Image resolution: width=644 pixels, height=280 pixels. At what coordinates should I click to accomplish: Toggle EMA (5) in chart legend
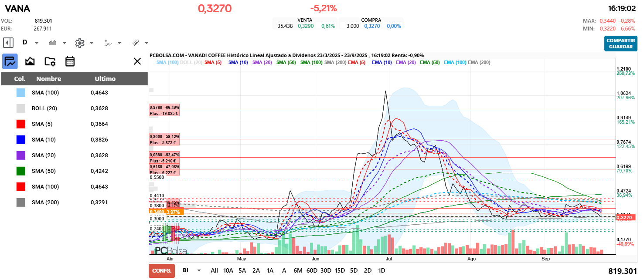[356, 62]
